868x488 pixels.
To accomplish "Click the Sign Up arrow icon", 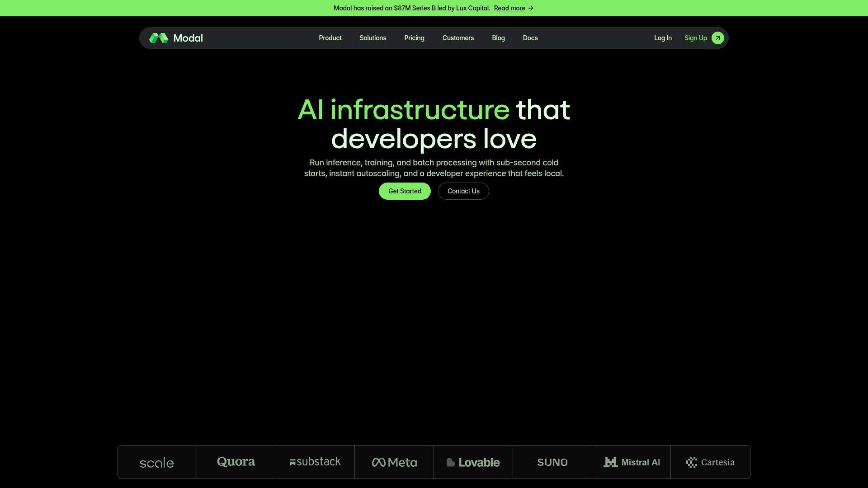I will tap(717, 38).
